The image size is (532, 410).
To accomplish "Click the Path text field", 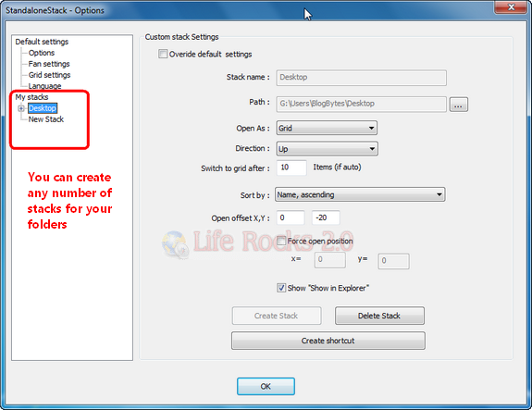I will click(362, 104).
